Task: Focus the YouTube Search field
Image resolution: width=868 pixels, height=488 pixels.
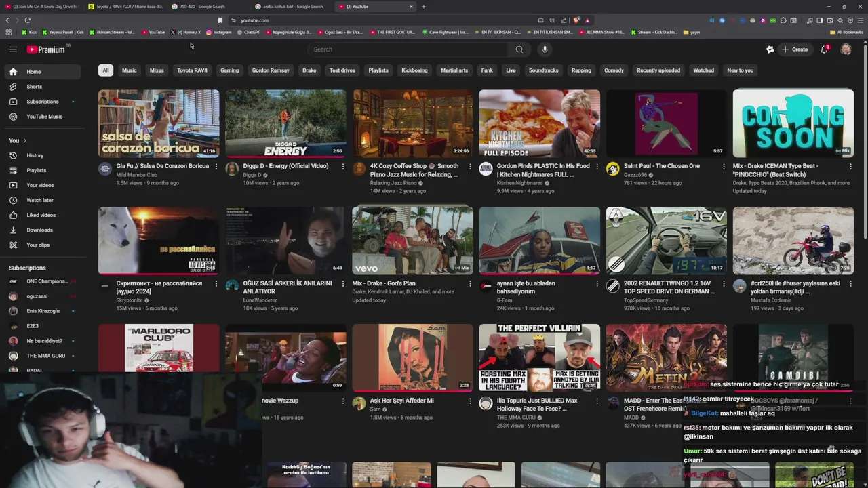Action: click(x=407, y=49)
